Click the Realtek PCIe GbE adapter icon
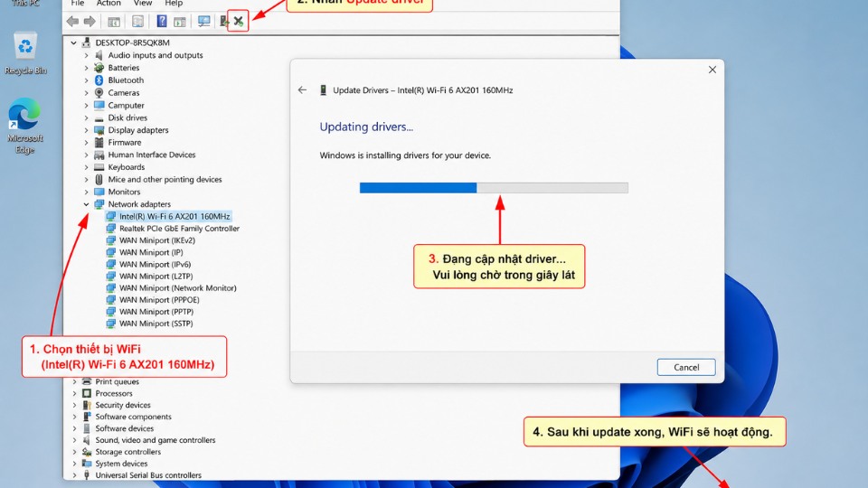The height and width of the screenshot is (488, 868). [110, 228]
